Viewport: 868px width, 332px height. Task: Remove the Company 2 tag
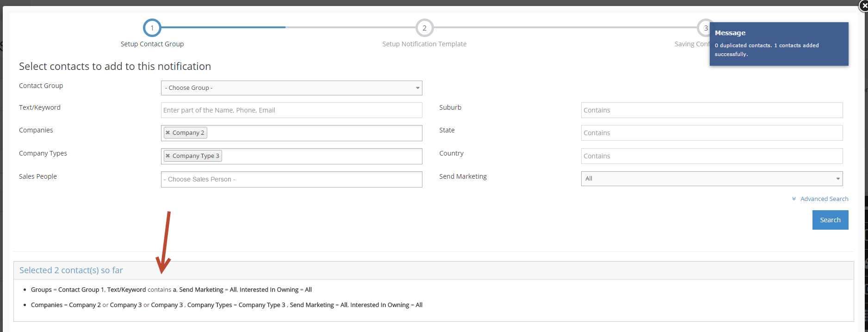pos(168,133)
